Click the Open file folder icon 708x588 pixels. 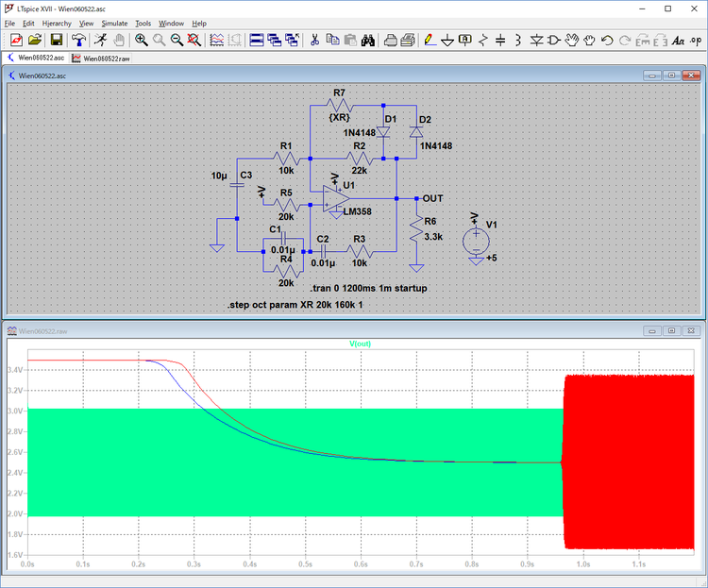35,40
